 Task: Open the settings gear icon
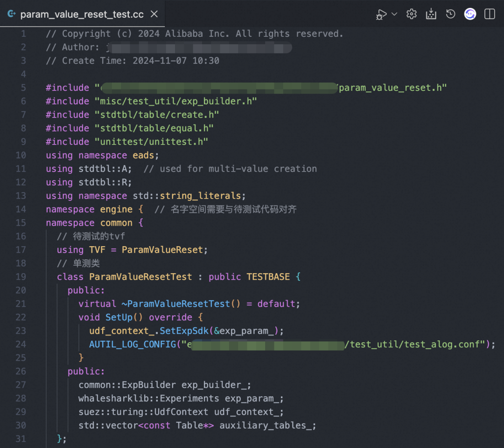pyautogui.click(x=412, y=14)
